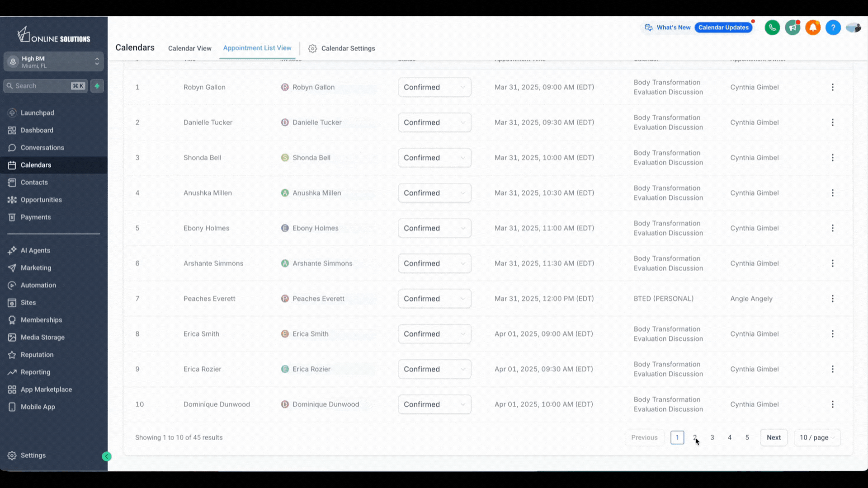This screenshot has width=868, height=488.
Task: Open status dropdown for Ebony Holmes
Action: click(434, 228)
